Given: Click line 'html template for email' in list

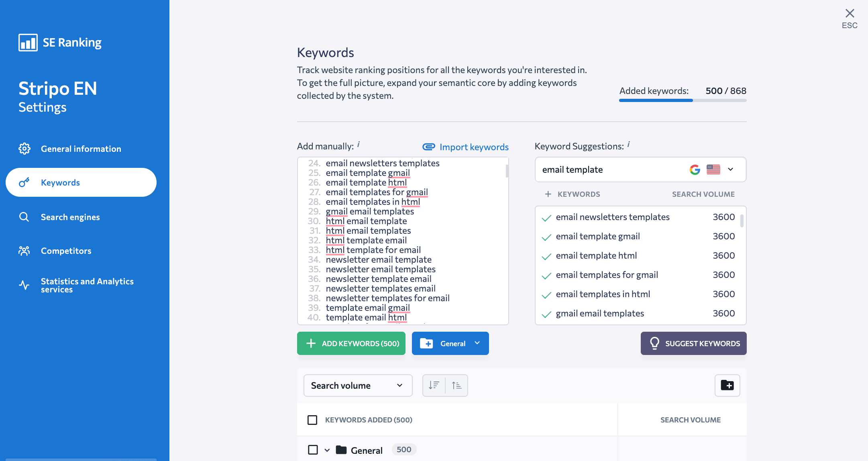Looking at the screenshot, I should [x=373, y=250].
